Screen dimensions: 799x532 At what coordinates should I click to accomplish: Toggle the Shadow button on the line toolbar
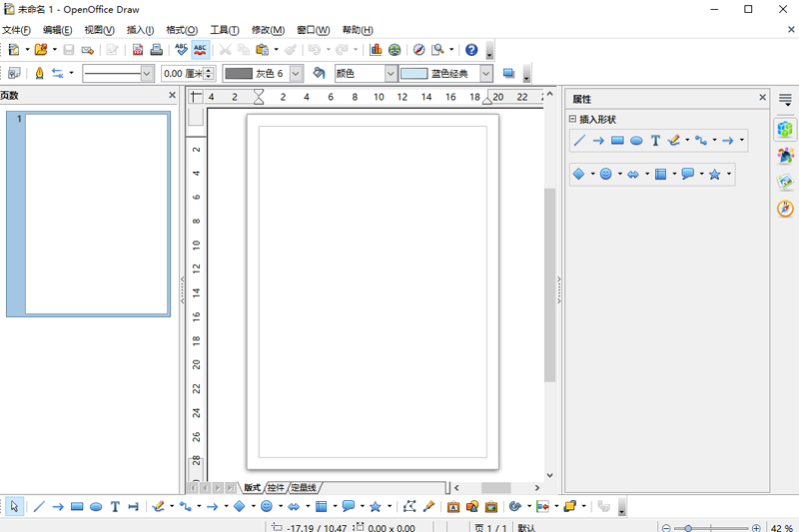tap(508, 73)
